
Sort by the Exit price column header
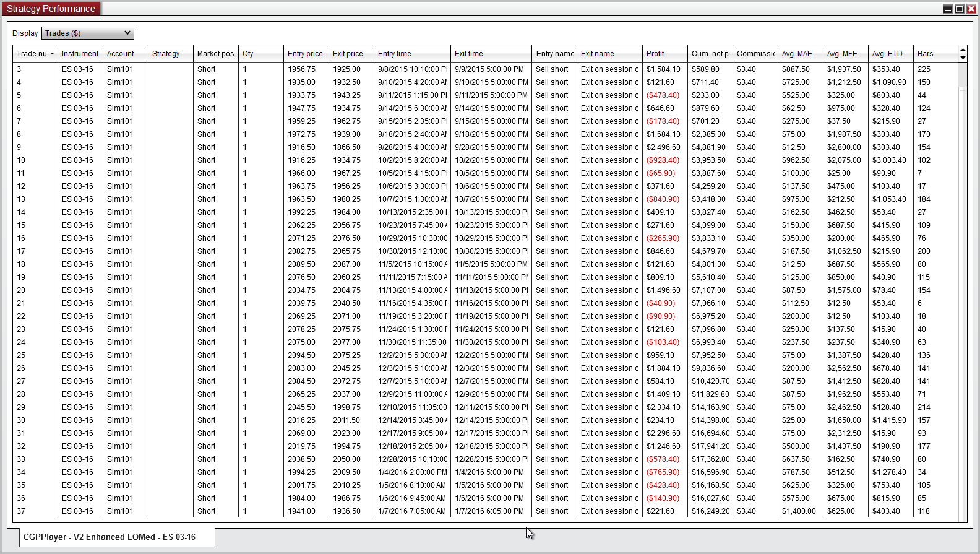point(351,54)
